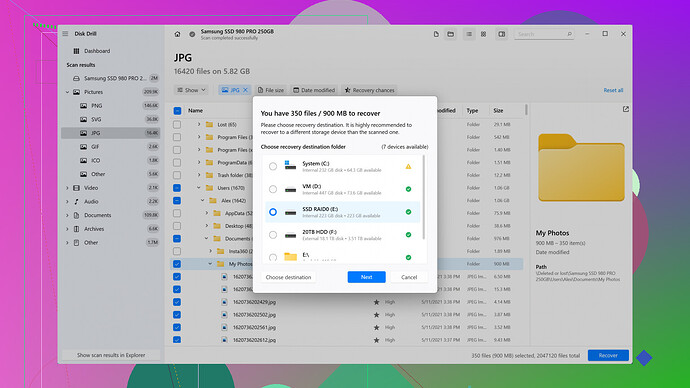
Task: Open the hamburger menu beside Disk Drill
Action: pyautogui.click(x=65, y=33)
